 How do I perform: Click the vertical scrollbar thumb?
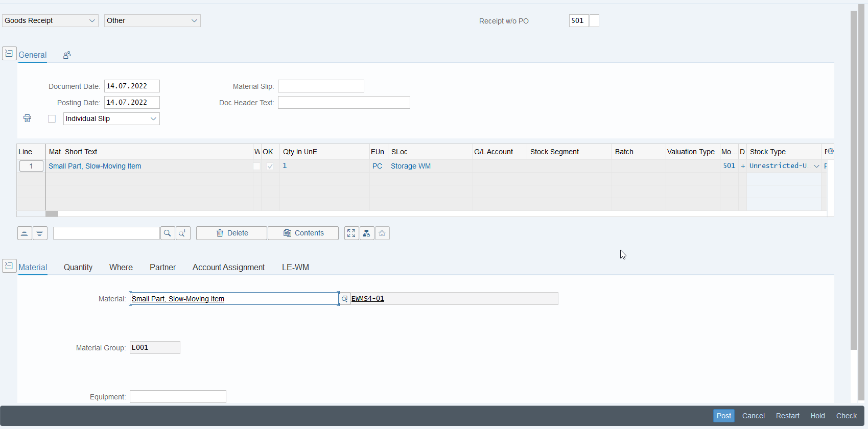point(854,180)
